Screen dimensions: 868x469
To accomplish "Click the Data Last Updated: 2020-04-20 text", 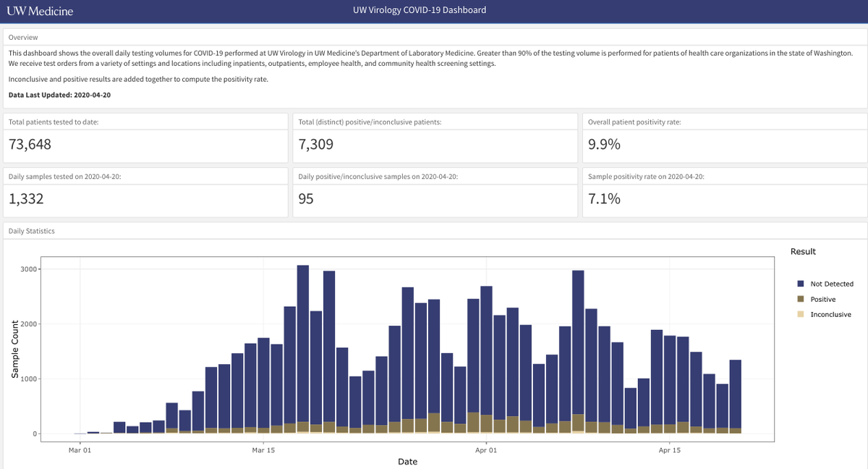I will tap(60, 95).
